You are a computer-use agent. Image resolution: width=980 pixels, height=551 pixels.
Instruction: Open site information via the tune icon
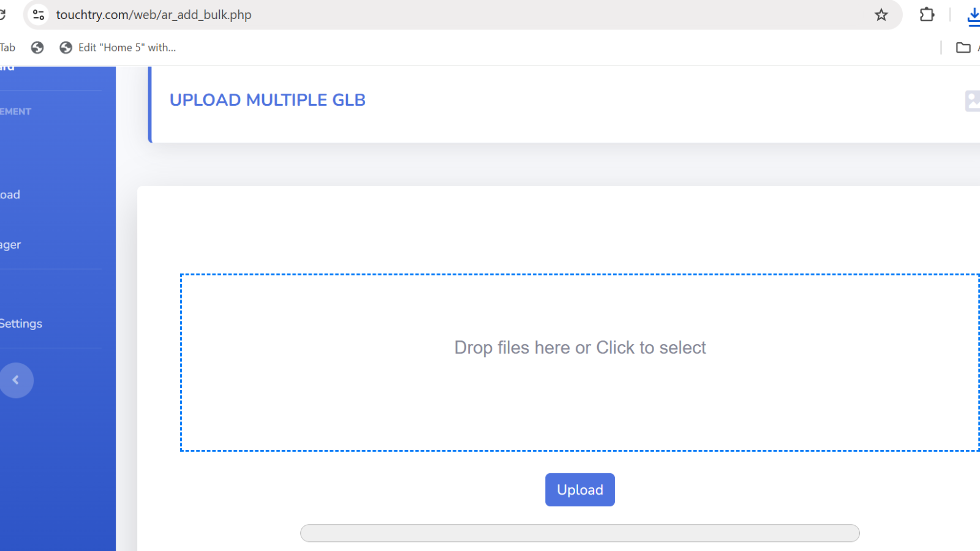pos(38,14)
